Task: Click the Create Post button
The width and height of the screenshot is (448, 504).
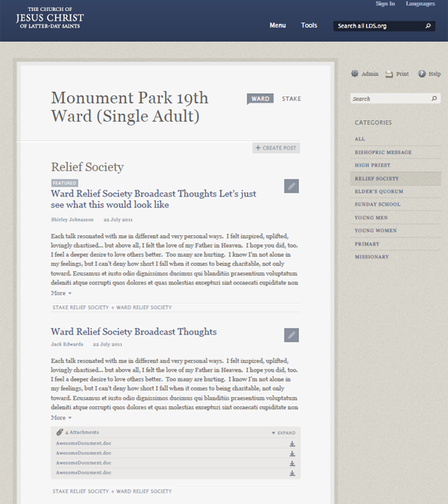Action: click(276, 148)
